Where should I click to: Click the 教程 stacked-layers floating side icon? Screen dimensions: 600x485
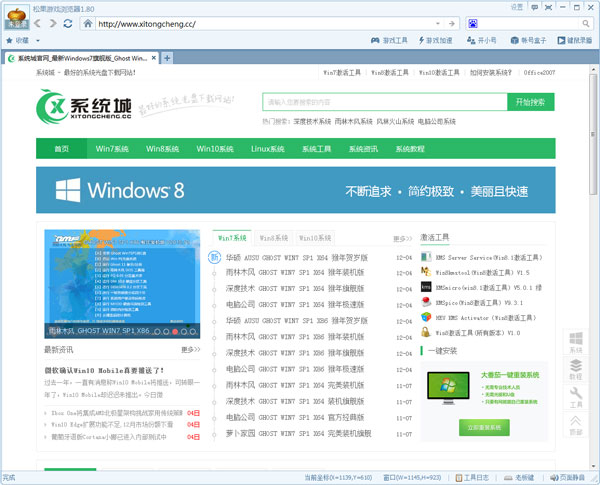[576, 369]
